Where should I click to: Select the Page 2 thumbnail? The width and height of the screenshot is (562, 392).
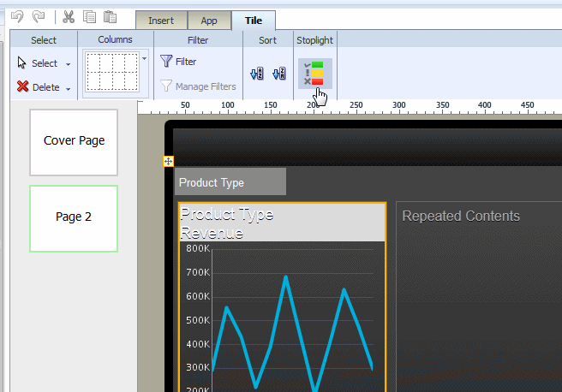tap(74, 219)
